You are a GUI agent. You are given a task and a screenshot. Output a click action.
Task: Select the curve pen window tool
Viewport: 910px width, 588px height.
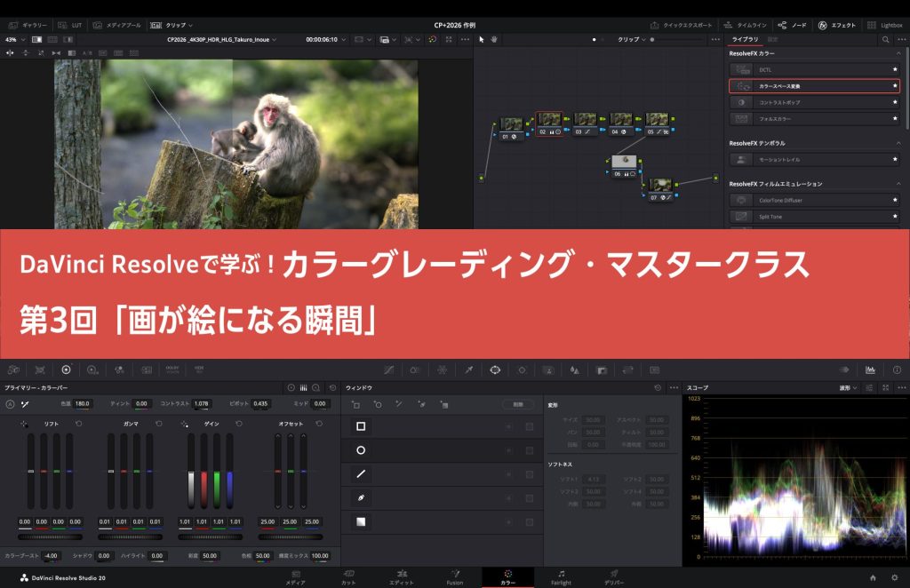point(361,497)
